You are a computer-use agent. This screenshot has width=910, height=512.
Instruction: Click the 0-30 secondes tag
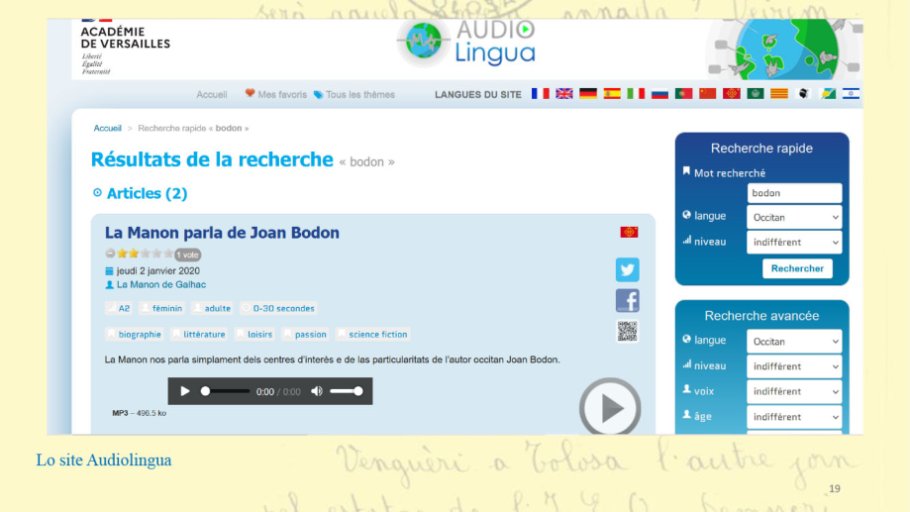[277, 308]
